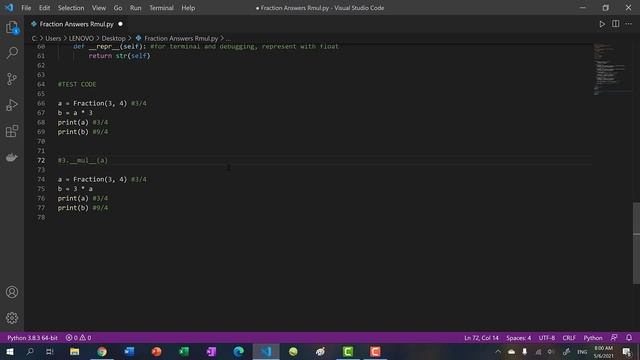Expand the Users breadcrumb
Image resolution: width=640 pixels, height=360 pixels.
53,38
